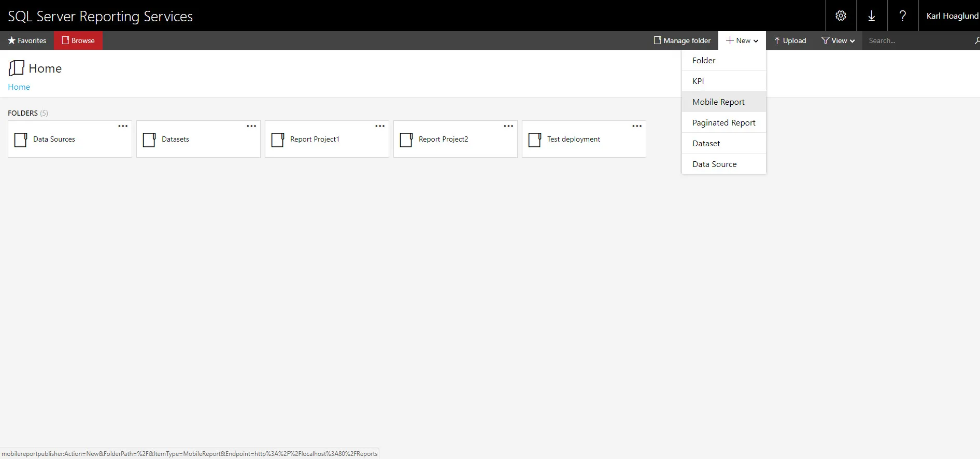This screenshot has width=980, height=459.
Task: Open the settings gear menu
Action: (841, 16)
